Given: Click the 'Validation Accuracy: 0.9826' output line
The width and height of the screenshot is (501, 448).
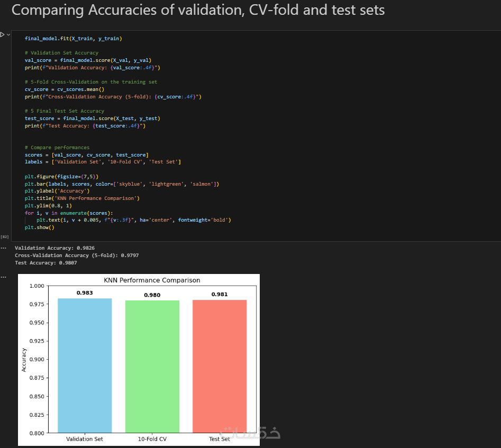Looking at the screenshot, I should pyautogui.click(x=55, y=248).
